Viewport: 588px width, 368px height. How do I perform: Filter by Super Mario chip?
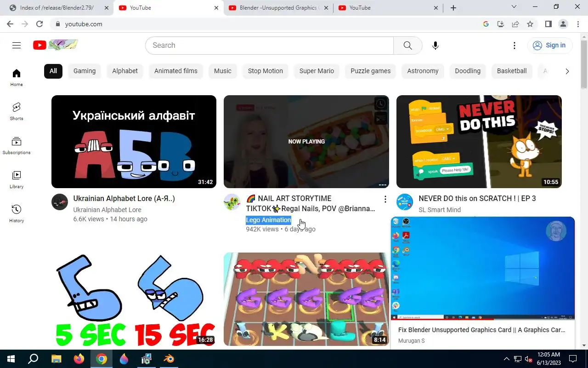[317, 71]
